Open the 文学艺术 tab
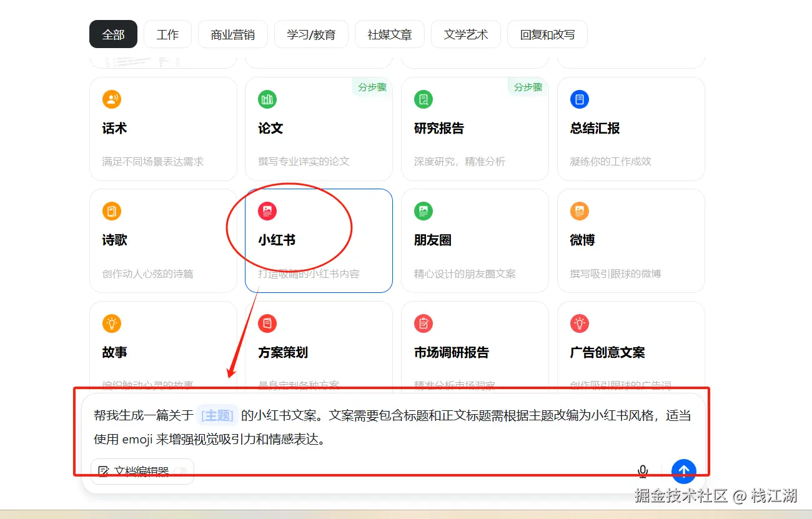The height and width of the screenshot is (519, 812). click(x=466, y=34)
